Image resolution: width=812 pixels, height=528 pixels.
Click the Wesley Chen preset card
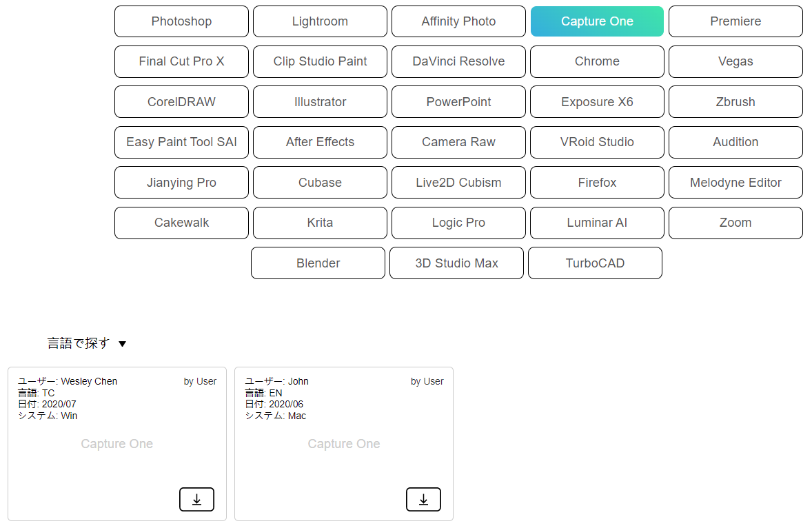(x=116, y=444)
